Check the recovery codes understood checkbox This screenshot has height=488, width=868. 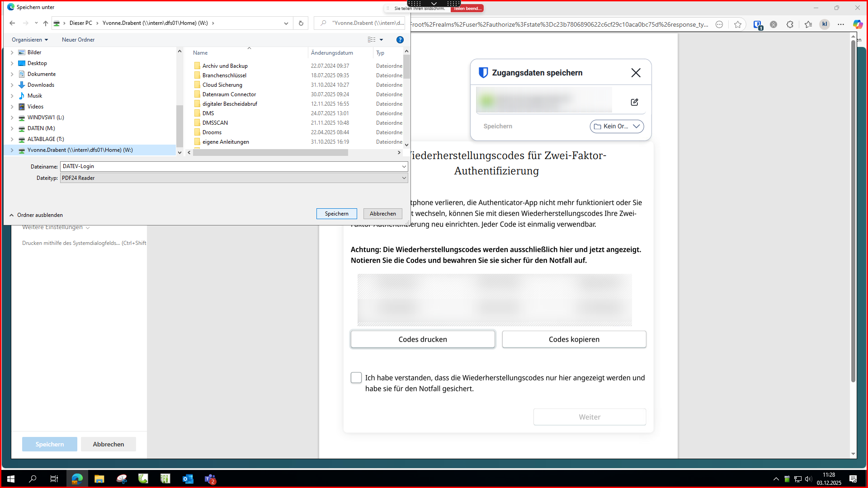point(356,378)
